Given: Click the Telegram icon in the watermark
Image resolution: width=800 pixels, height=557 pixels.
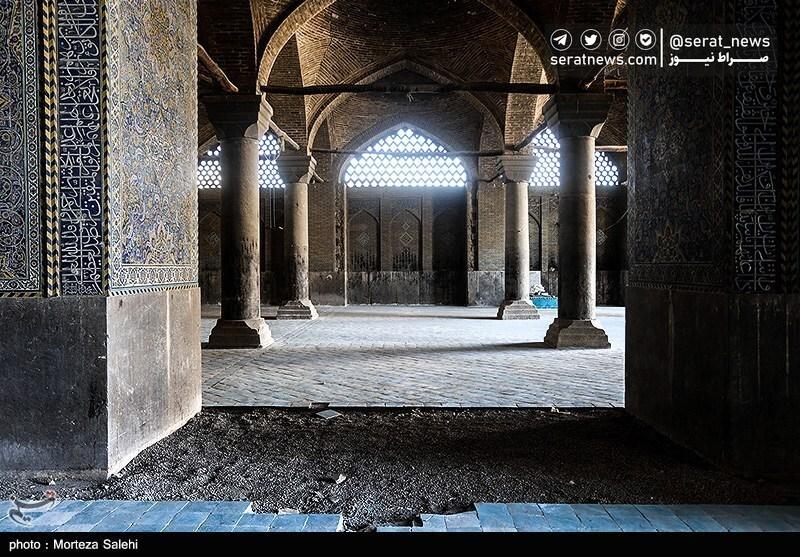Looking at the screenshot, I should (x=561, y=40).
